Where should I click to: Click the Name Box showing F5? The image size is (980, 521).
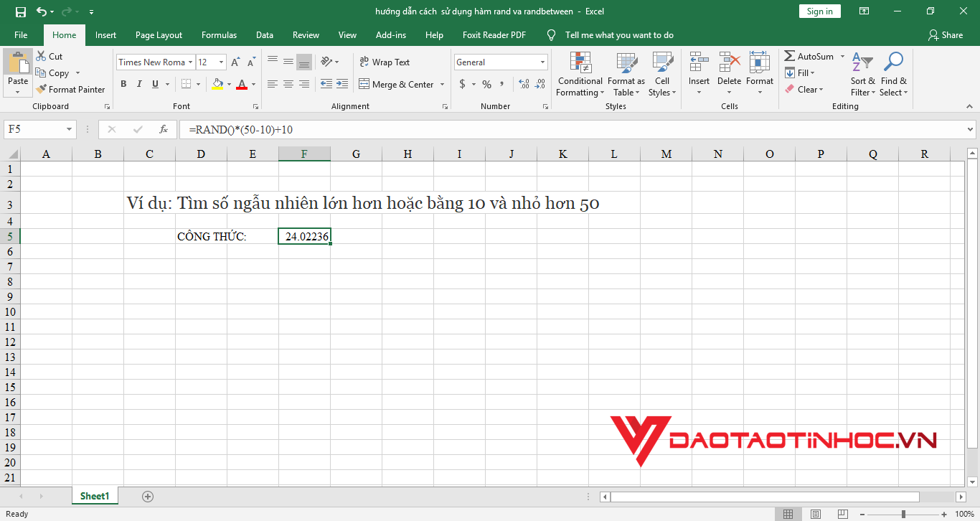click(34, 129)
